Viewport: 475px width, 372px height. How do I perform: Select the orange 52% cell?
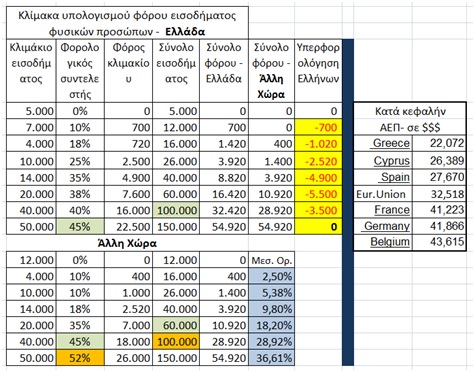80,358
